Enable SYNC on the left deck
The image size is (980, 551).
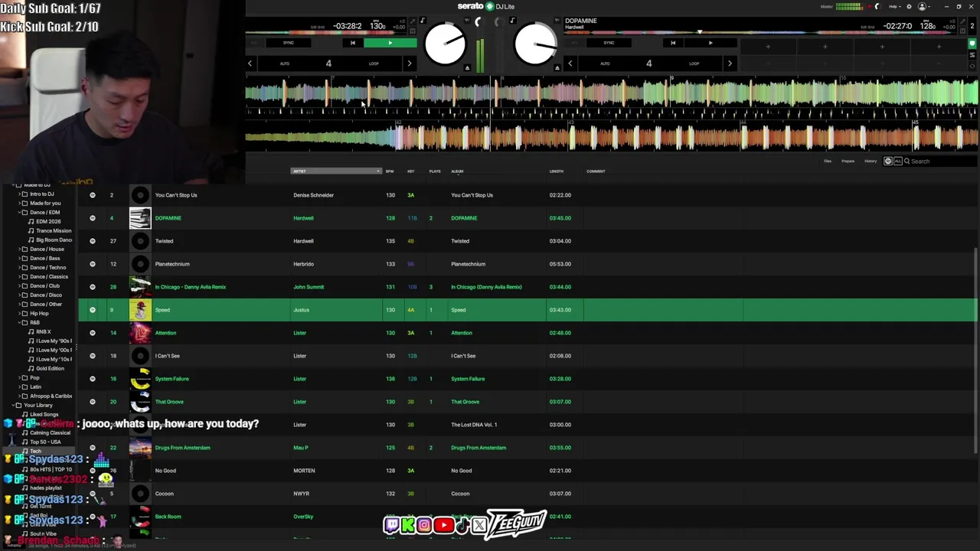289,43
